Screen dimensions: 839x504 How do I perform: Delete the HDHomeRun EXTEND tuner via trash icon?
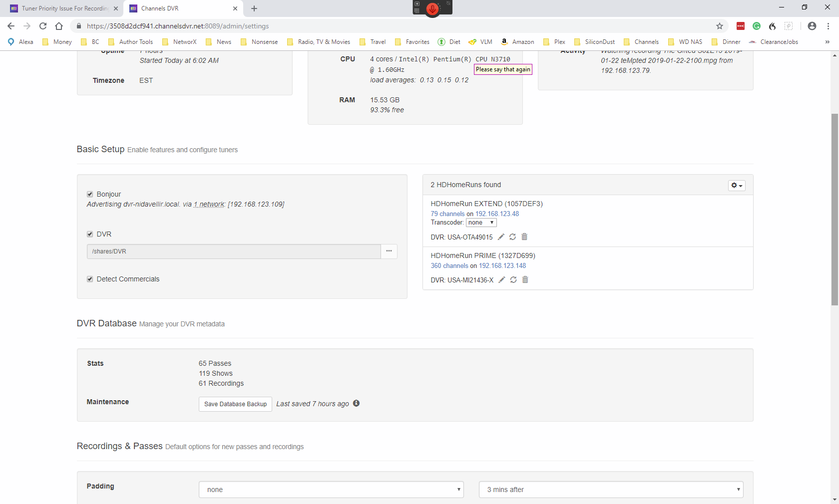pos(524,237)
